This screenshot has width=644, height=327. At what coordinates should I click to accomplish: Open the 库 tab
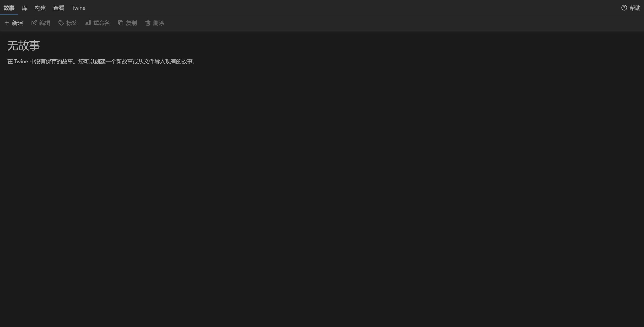pos(25,8)
